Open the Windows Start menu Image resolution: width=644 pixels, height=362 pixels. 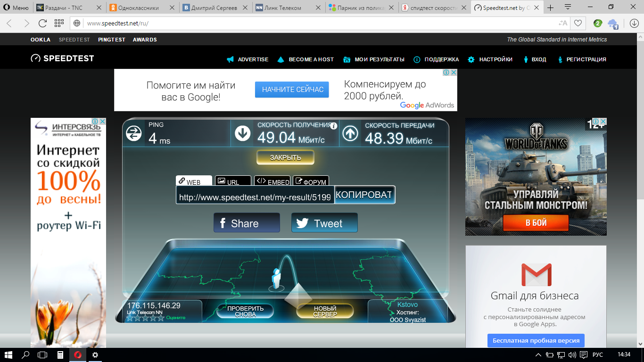8,355
